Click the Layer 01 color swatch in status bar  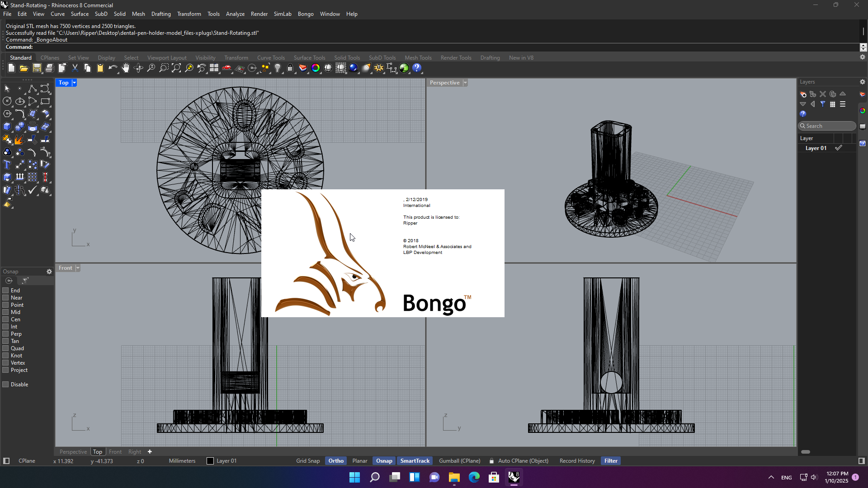click(x=210, y=461)
